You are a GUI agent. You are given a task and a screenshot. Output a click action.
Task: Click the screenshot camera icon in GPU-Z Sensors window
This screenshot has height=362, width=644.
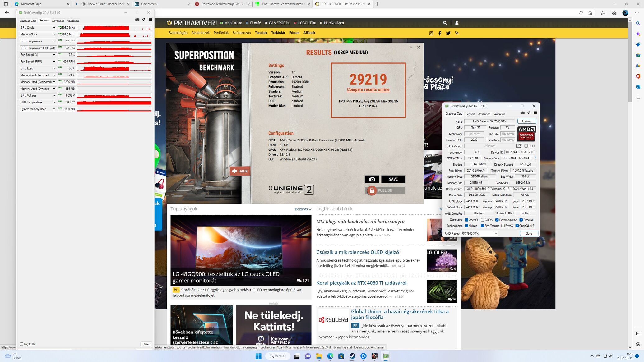(x=137, y=20)
